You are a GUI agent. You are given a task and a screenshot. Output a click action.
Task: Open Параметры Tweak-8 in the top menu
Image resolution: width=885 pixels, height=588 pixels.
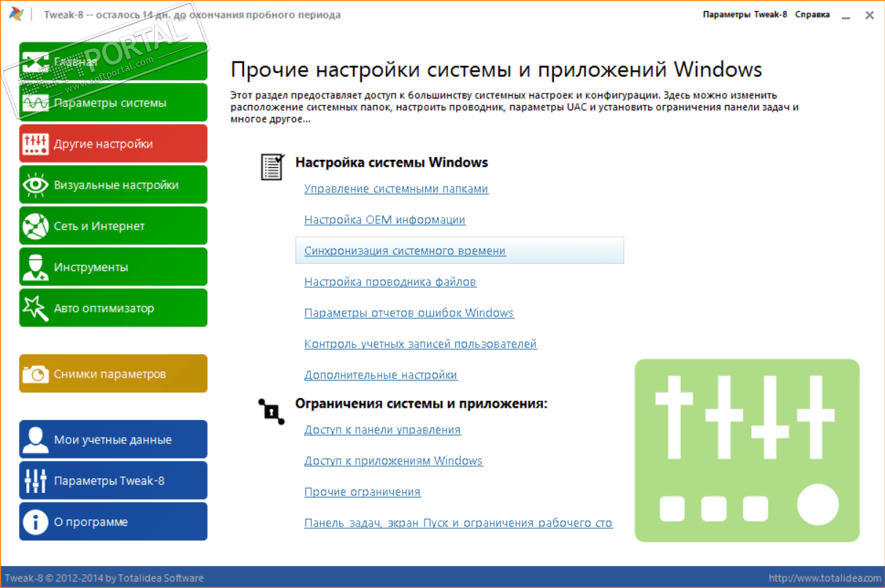[745, 15]
